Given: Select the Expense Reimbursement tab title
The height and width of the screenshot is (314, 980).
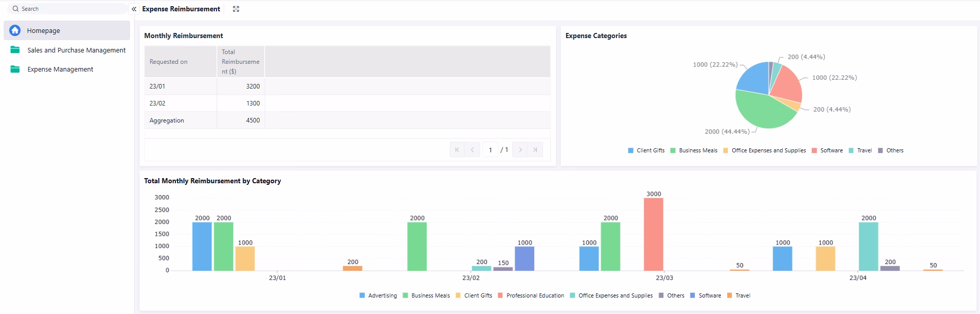Looking at the screenshot, I should (x=181, y=9).
